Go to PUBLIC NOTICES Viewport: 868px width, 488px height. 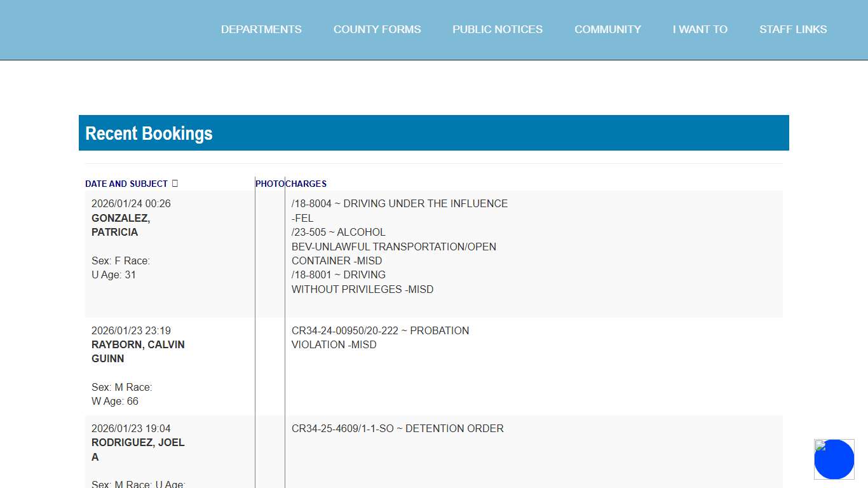coord(498,29)
